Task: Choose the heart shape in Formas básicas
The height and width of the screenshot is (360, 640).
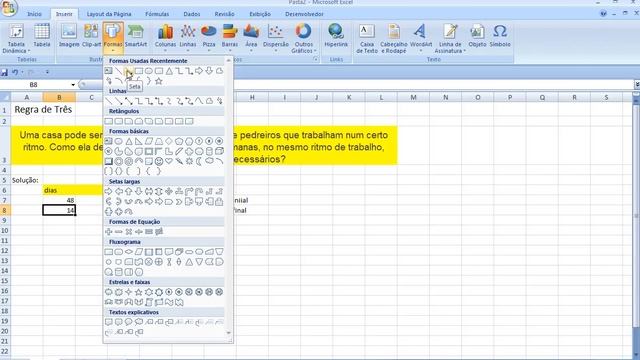Action: [169, 161]
